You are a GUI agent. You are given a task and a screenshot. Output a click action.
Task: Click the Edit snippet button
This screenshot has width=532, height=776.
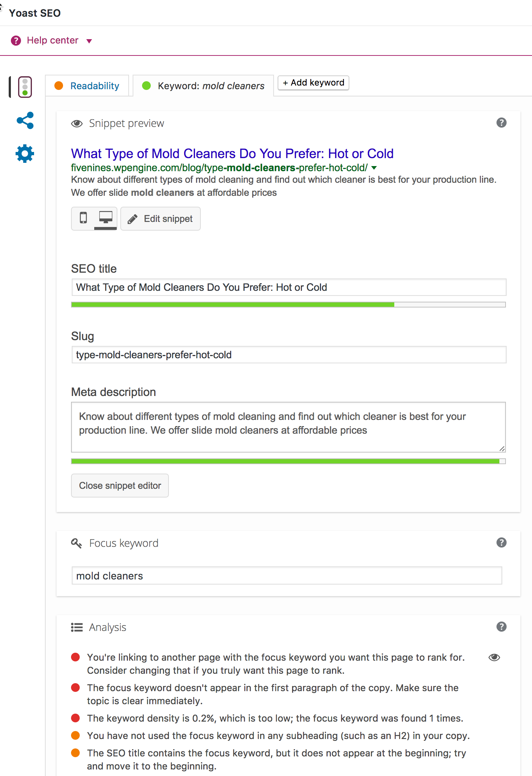(161, 218)
